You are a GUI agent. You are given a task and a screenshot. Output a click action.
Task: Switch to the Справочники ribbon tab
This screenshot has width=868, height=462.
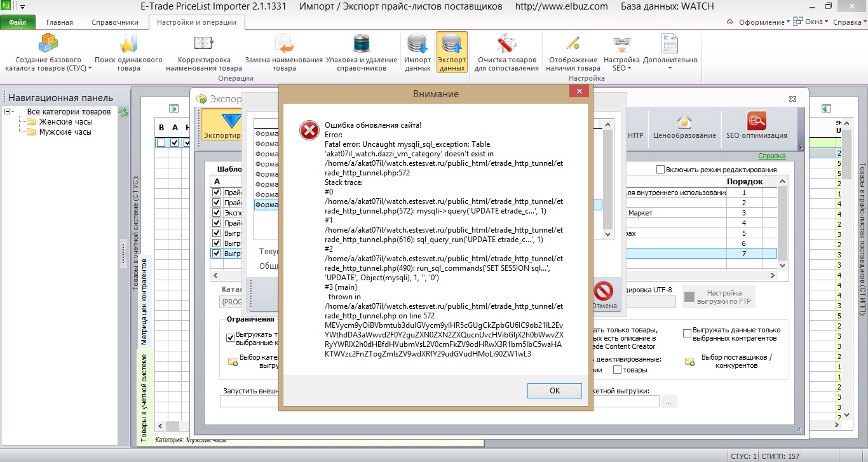tap(115, 22)
